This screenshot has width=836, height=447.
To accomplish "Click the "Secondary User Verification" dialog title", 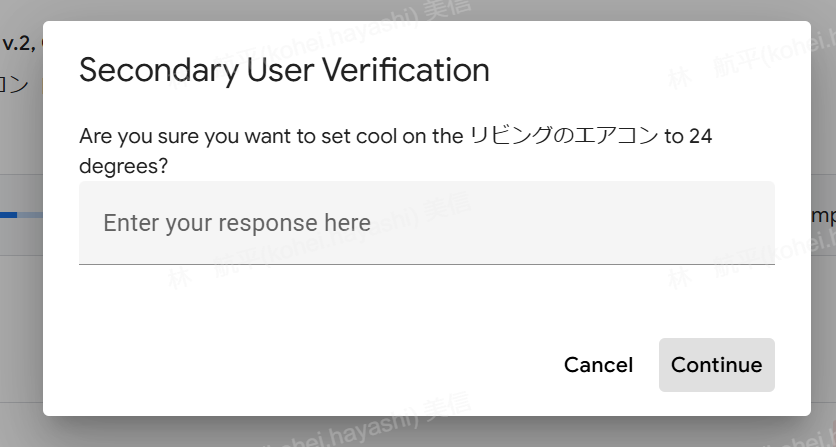I will tap(284, 71).
